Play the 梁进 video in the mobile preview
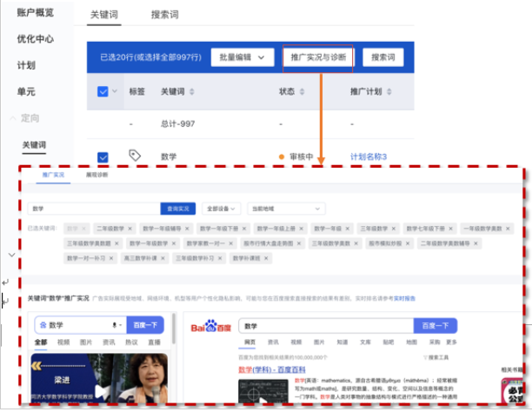 (101, 391)
